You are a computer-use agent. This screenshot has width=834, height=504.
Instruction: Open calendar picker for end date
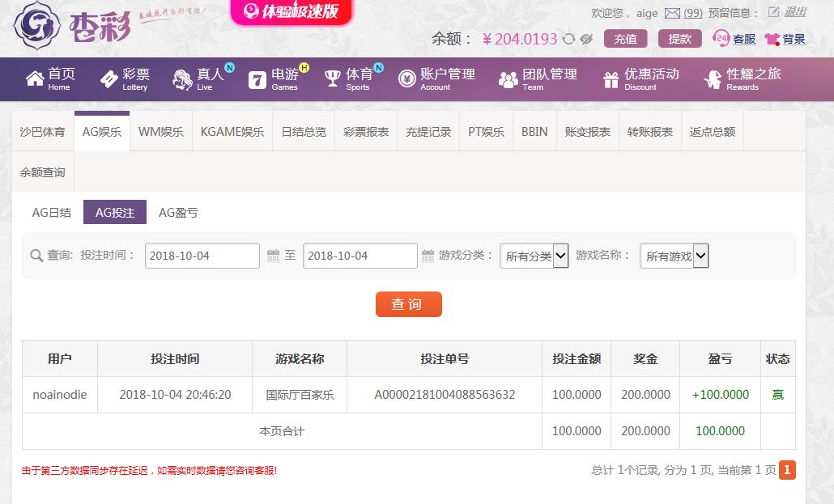(428, 256)
